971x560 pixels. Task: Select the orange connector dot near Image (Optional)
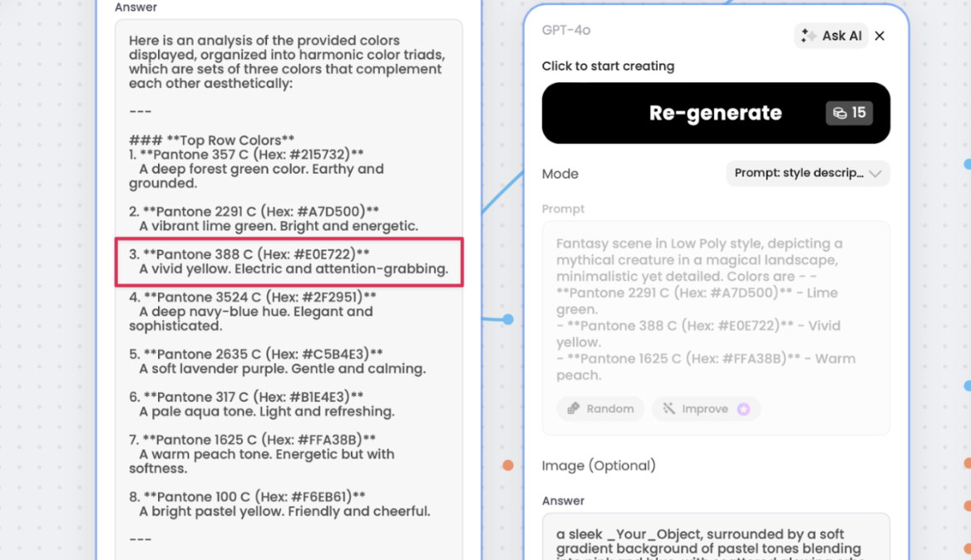pos(508,465)
